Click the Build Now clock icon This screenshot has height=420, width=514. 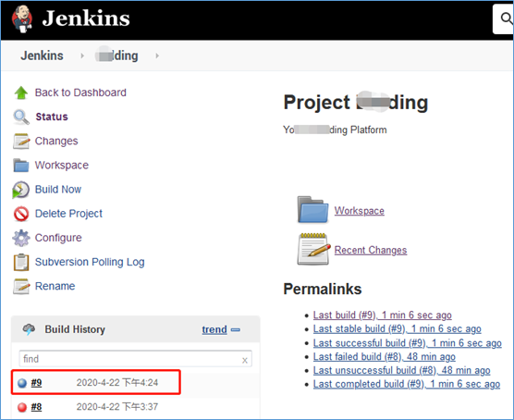(21, 190)
